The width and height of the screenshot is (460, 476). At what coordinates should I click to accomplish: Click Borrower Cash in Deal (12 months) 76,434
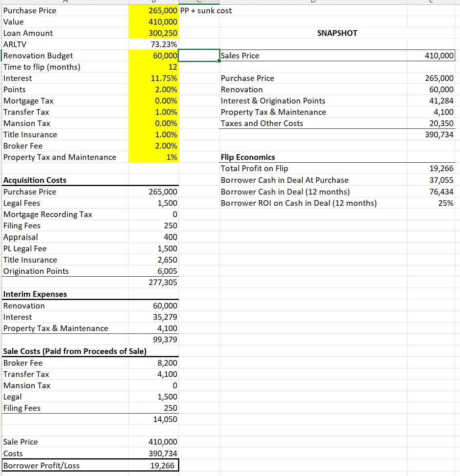click(431, 192)
